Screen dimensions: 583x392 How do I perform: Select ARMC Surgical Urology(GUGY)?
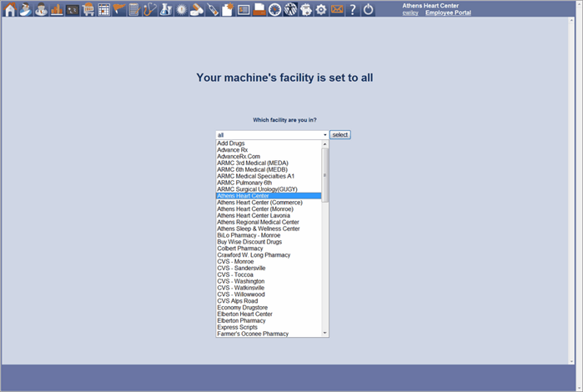269,189
